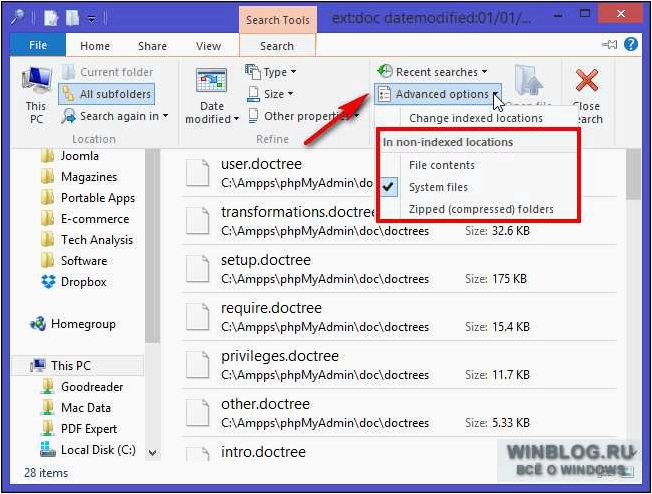Click the user.doctree file icon

198,173
